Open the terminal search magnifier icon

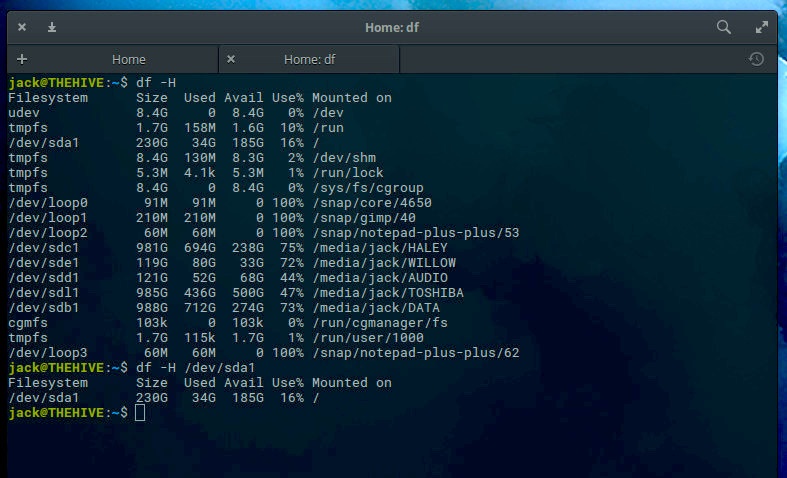coord(724,27)
